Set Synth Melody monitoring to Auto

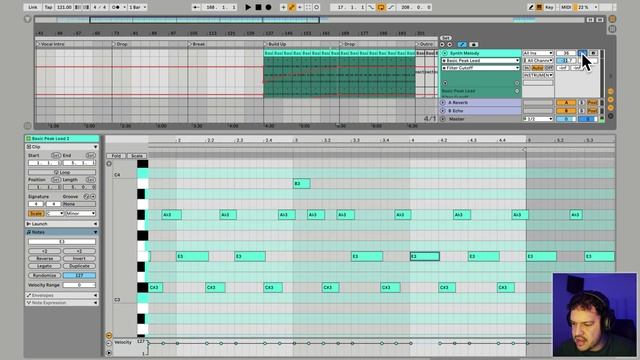coord(537,68)
